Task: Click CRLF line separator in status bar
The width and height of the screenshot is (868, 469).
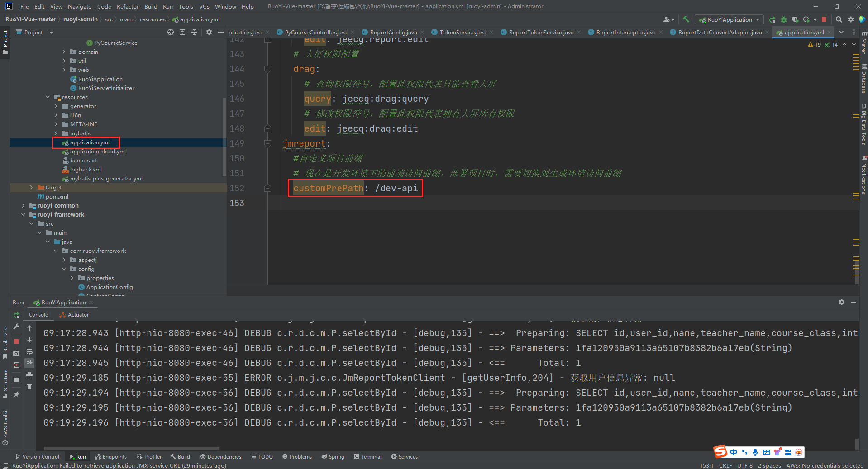Action: tap(725, 465)
